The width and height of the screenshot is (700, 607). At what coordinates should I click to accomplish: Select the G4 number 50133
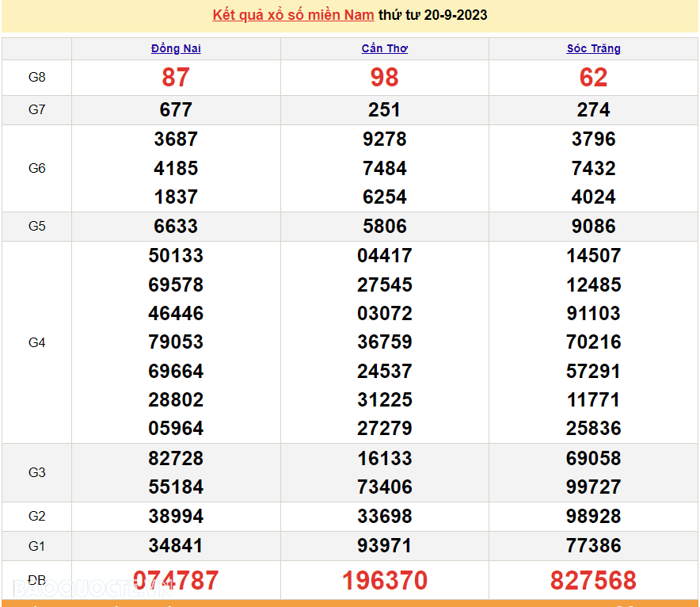pyautogui.click(x=176, y=256)
